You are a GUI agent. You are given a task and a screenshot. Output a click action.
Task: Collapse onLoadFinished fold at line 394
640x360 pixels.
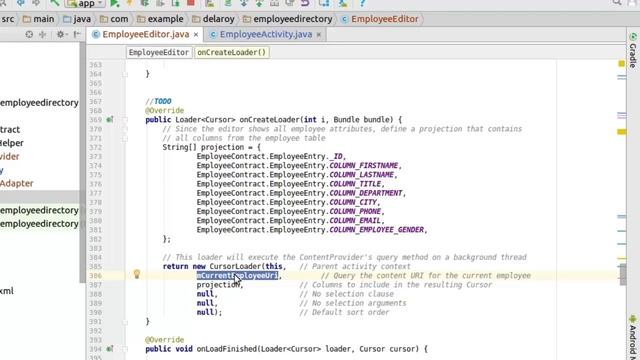[x=125, y=349]
